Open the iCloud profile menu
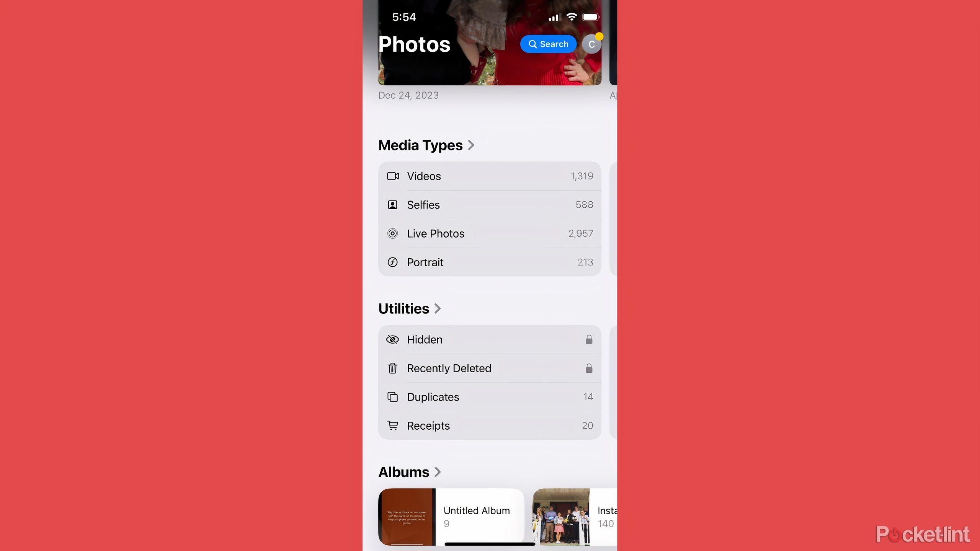Image resolution: width=980 pixels, height=551 pixels. pos(591,44)
